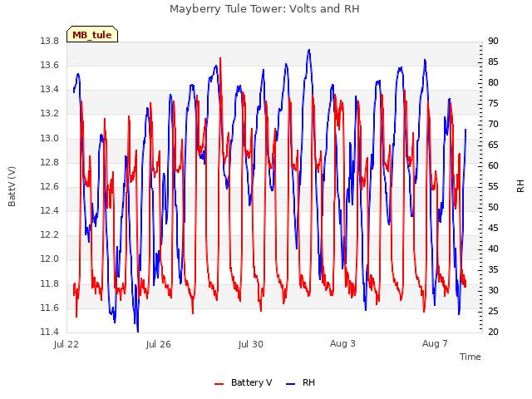
Task: Click the Aug 7 date tick
Action: point(435,343)
